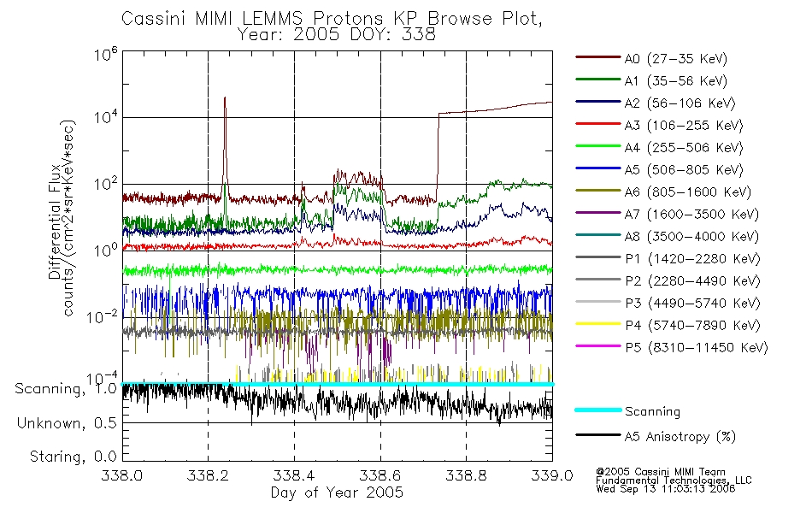
Task: Click the 10^2 y-axis tick label
Action: pyautogui.click(x=106, y=185)
